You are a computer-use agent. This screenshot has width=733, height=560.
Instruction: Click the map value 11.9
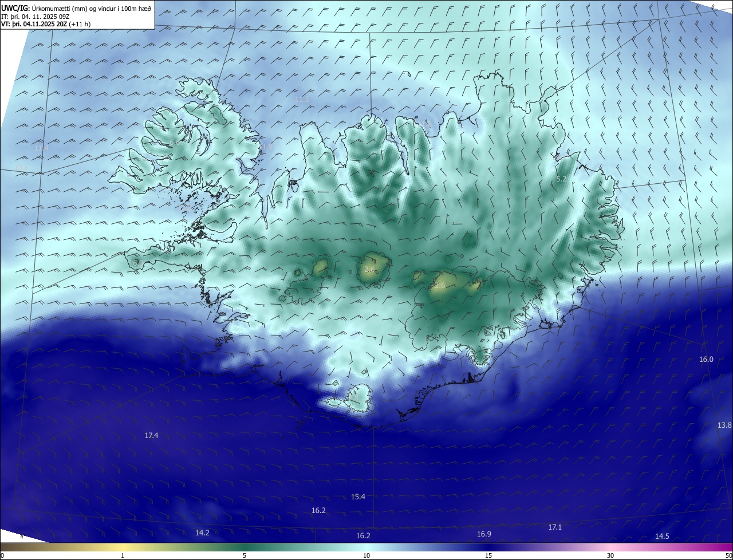point(265,147)
